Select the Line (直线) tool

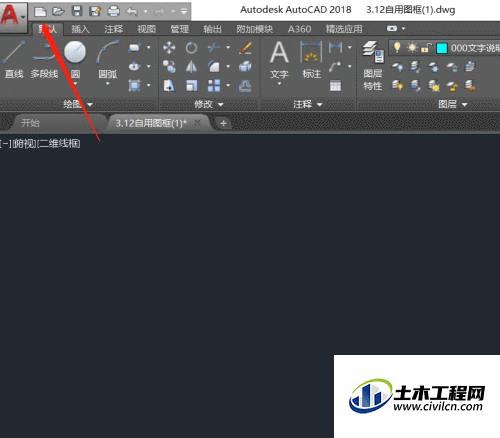click(13, 59)
